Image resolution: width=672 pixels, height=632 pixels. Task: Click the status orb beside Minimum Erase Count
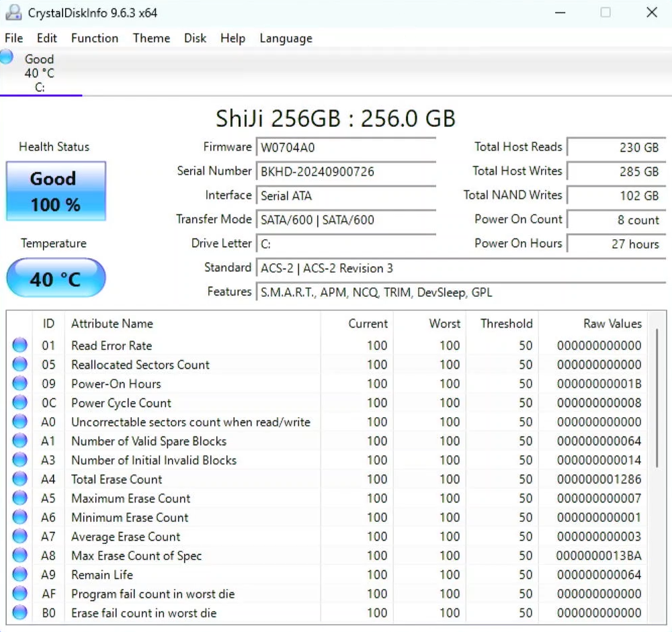click(19, 517)
